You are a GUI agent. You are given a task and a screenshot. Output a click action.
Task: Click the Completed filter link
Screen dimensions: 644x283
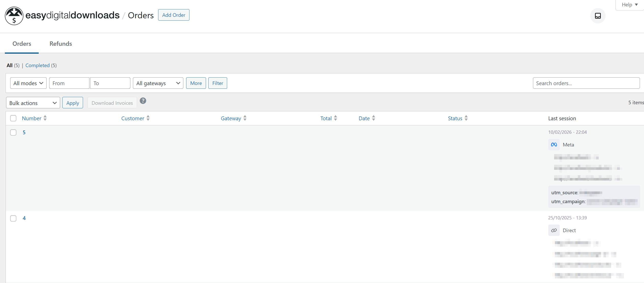[37, 65]
